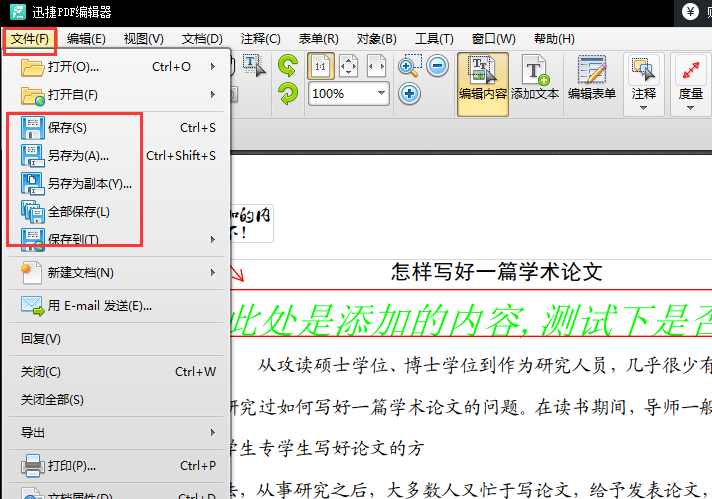
Task: Choose 保存到(T) menu entry
Action: click(116, 239)
